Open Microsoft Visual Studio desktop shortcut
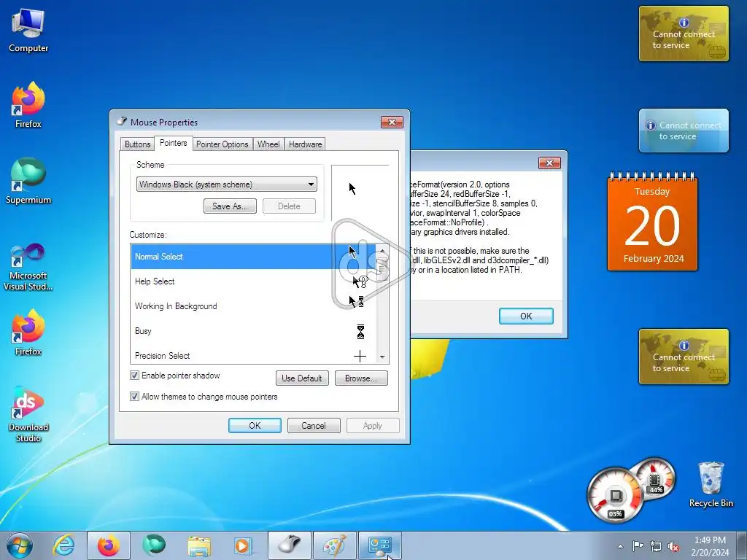This screenshot has width=747, height=560. (x=28, y=267)
